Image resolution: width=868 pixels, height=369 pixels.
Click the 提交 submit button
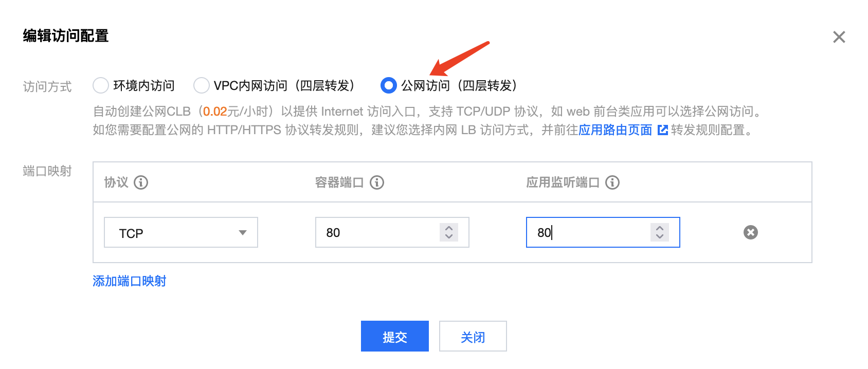395,336
